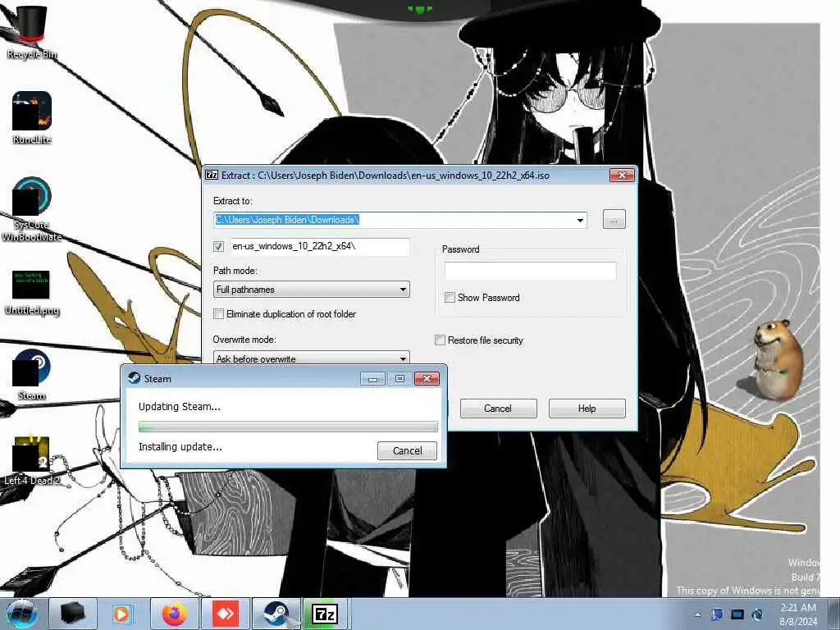Image resolution: width=840 pixels, height=630 pixels.
Task: Cancel the Steam update
Action: [407, 450]
